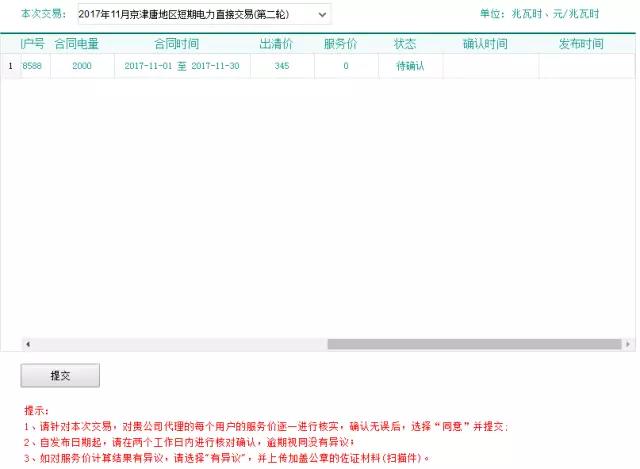Click the horizontal scrollbar left arrow
This screenshot has height=469, width=640.
[x=27, y=344]
